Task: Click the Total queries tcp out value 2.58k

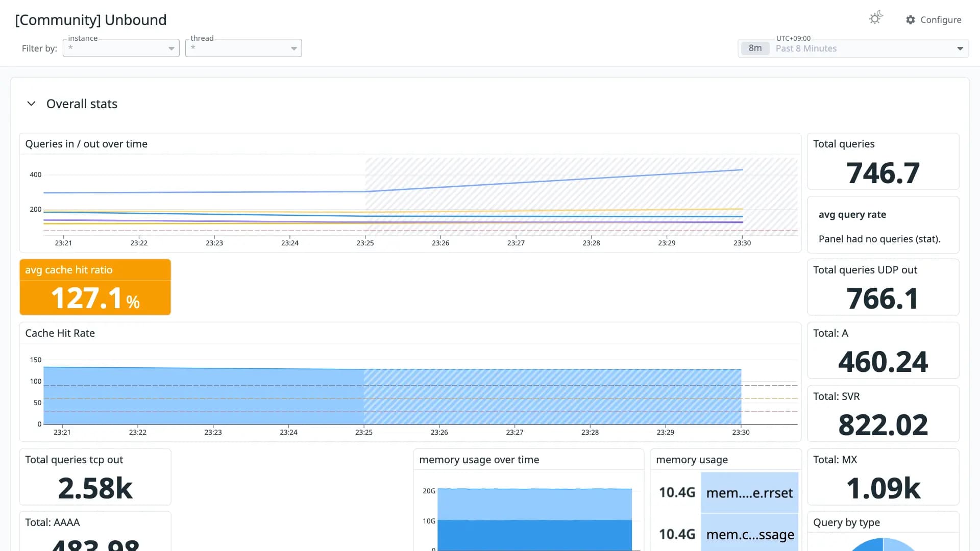Action: tap(95, 488)
